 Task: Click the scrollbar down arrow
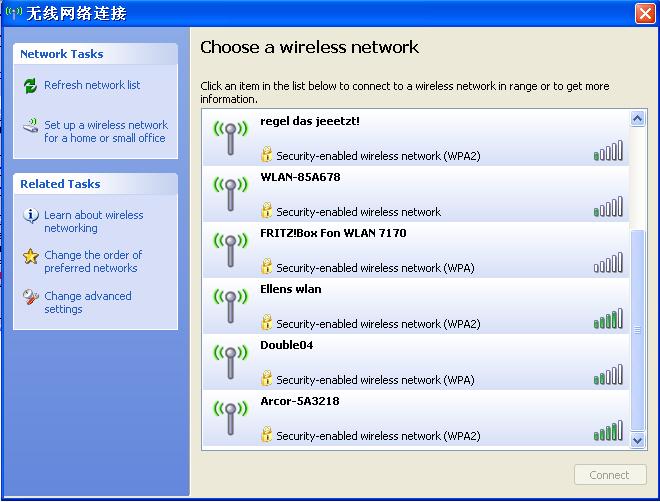pos(638,441)
